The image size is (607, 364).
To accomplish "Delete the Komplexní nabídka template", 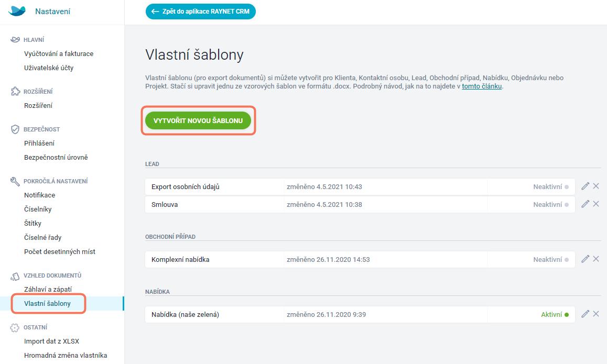I will [596, 259].
